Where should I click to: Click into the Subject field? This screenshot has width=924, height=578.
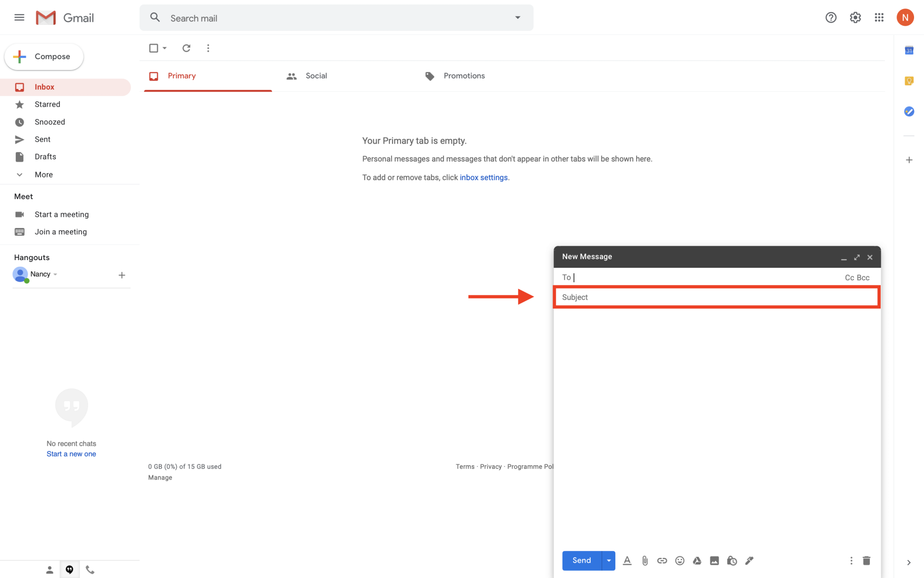716,297
